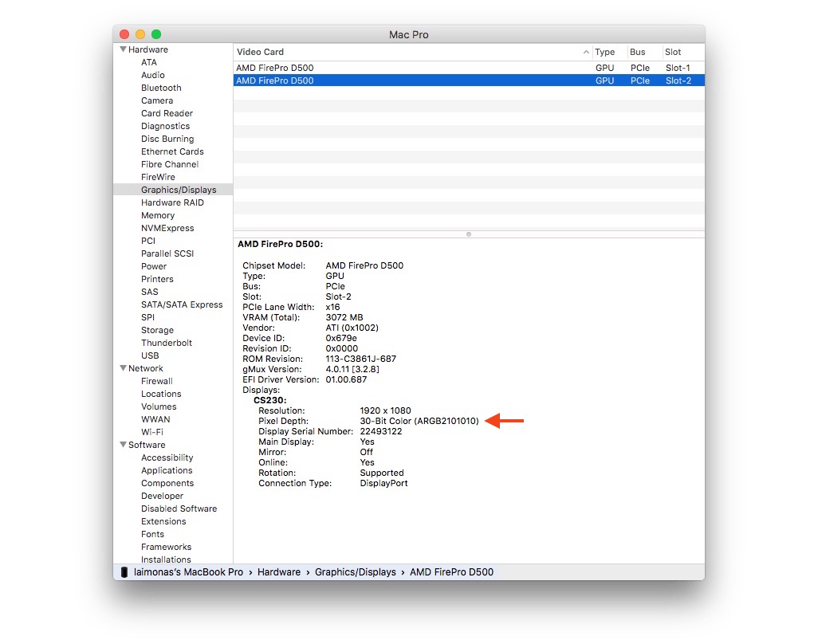Open Components section
The width and height of the screenshot is (818, 644).
(167, 483)
